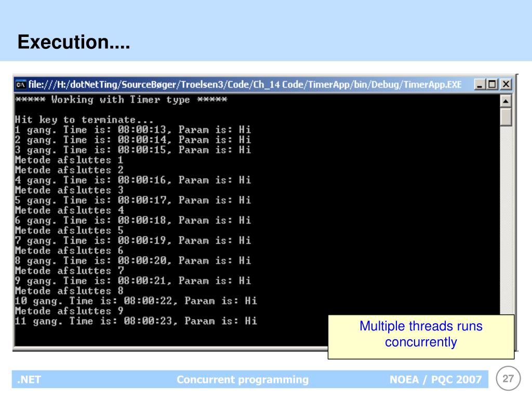Viewport: 532px width, 399px height.
Task: Click the '10 gang. Time is: 08:00:22' line
Action: 136,301
